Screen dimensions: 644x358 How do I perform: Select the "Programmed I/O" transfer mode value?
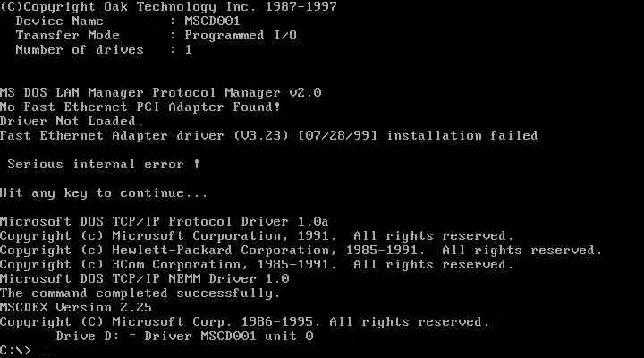click(x=241, y=35)
